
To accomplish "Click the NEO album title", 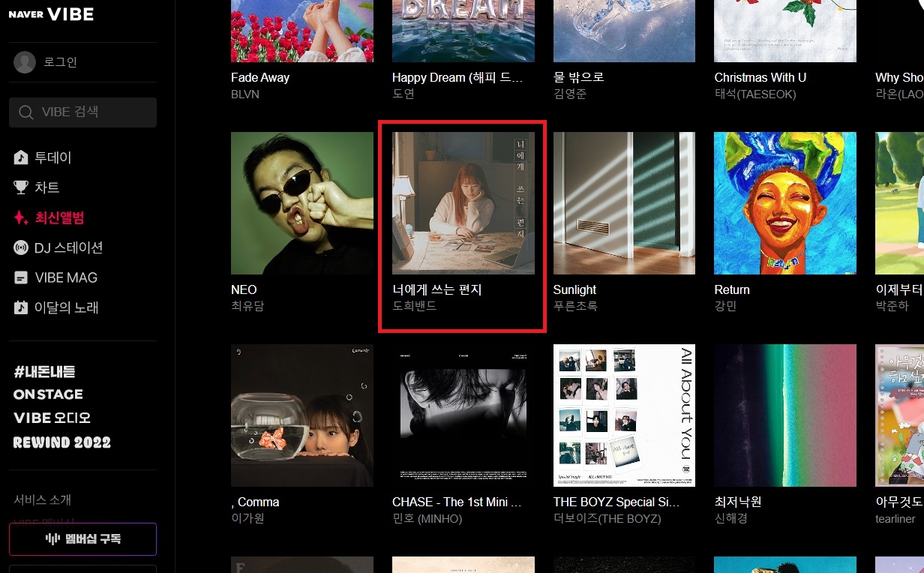I will 244,289.
